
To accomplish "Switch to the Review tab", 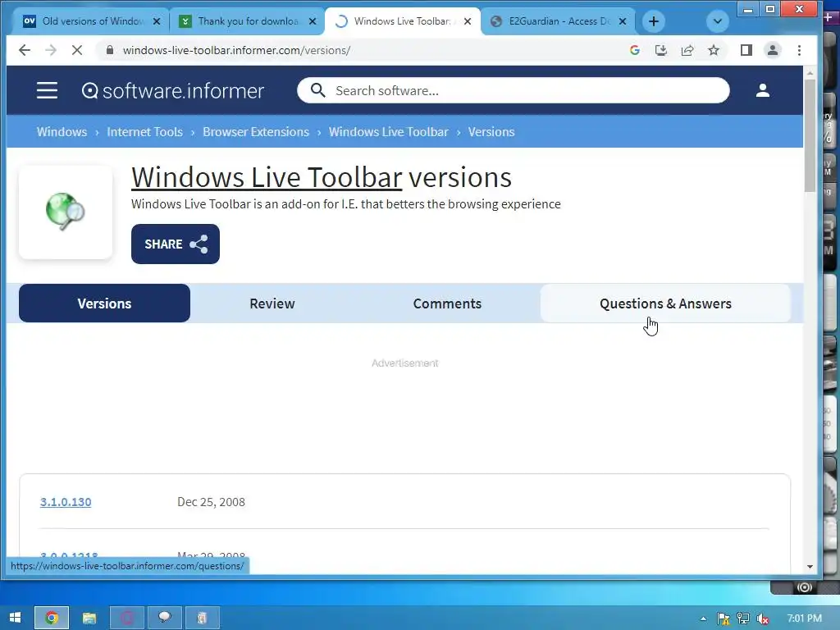I will pyautogui.click(x=272, y=304).
